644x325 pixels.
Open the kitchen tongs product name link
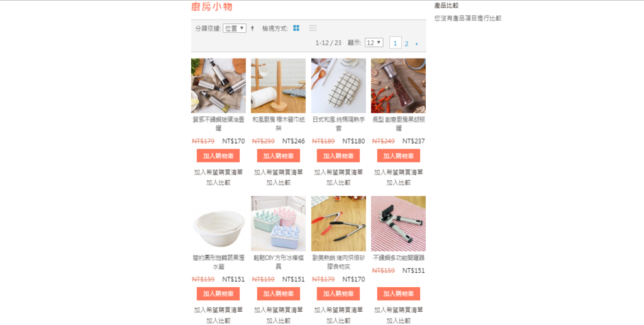pyautogui.click(x=338, y=262)
